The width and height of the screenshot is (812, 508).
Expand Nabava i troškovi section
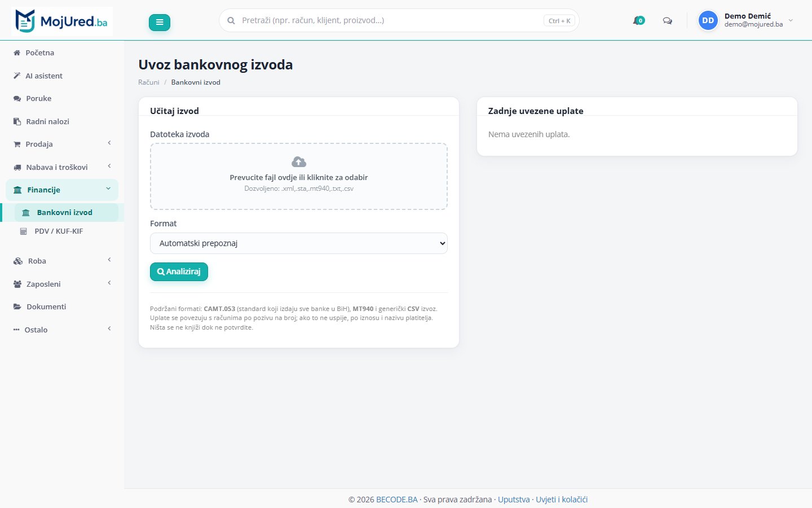[62, 167]
